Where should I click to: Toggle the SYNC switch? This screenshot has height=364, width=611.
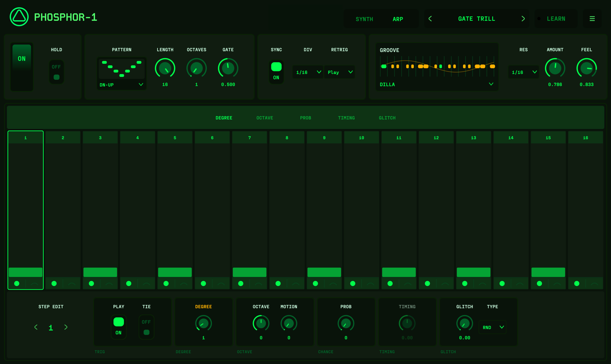click(x=276, y=72)
